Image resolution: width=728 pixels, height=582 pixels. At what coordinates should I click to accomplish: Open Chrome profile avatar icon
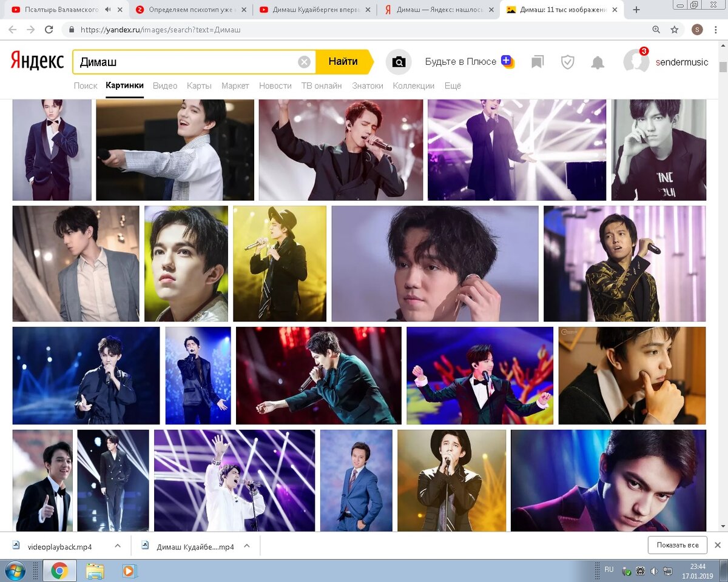click(697, 29)
